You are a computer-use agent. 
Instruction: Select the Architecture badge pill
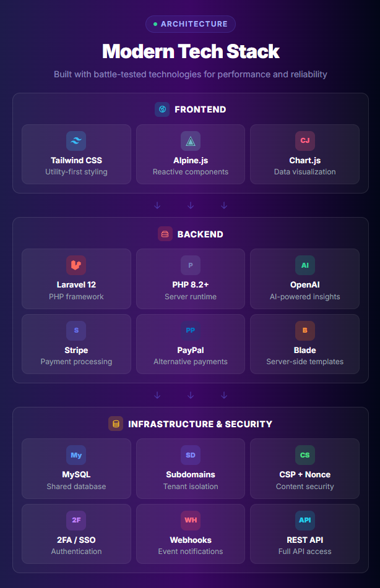(x=191, y=24)
